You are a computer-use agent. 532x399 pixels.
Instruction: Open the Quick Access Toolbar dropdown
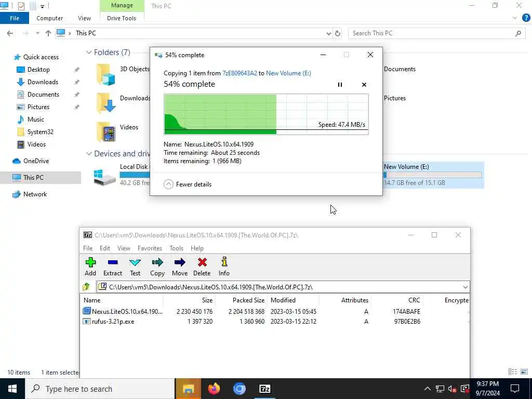coord(42,6)
